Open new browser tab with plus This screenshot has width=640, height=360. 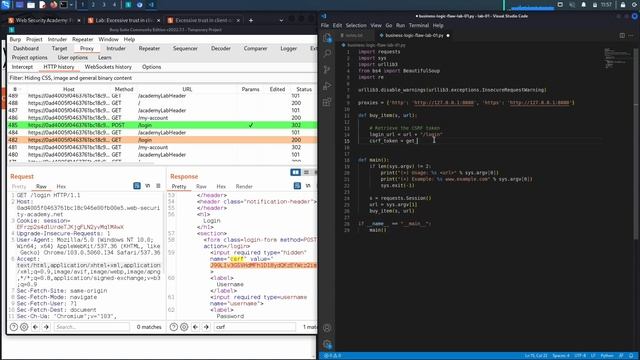coord(251,20)
